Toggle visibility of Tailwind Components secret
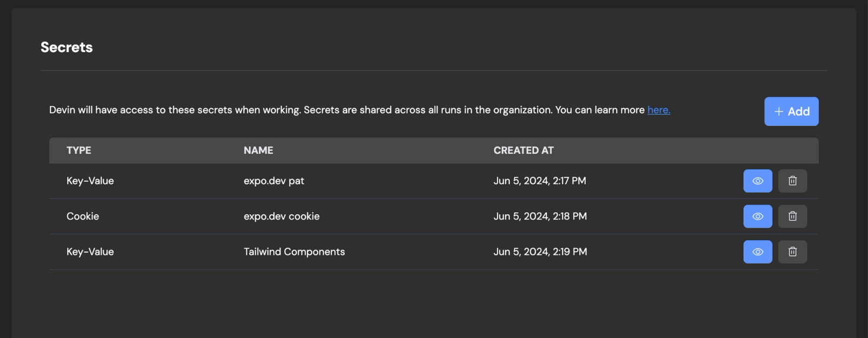 tap(757, 252)
